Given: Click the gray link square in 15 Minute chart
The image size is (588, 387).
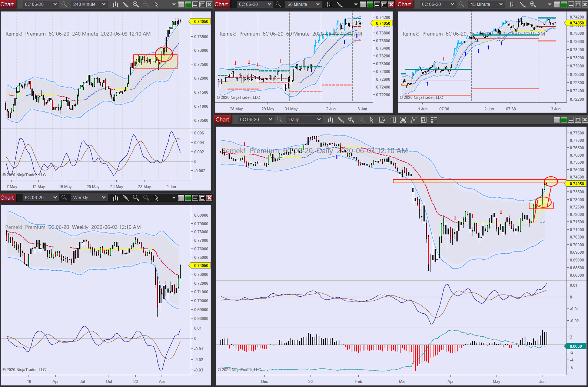Looking at the screenshot, I should pos(557,4).
